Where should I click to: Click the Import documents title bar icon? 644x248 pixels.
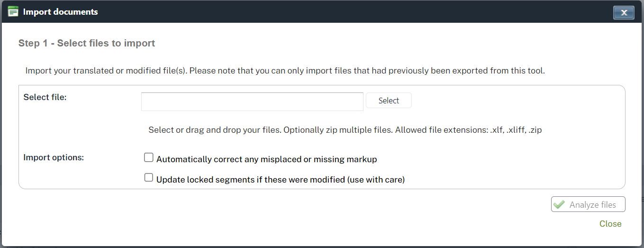(13, 11)
